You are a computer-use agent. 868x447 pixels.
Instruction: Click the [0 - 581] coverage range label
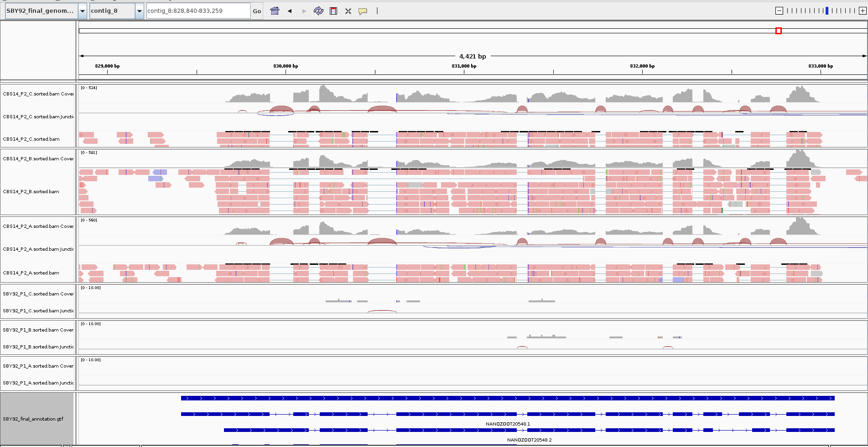pos(89,153)
